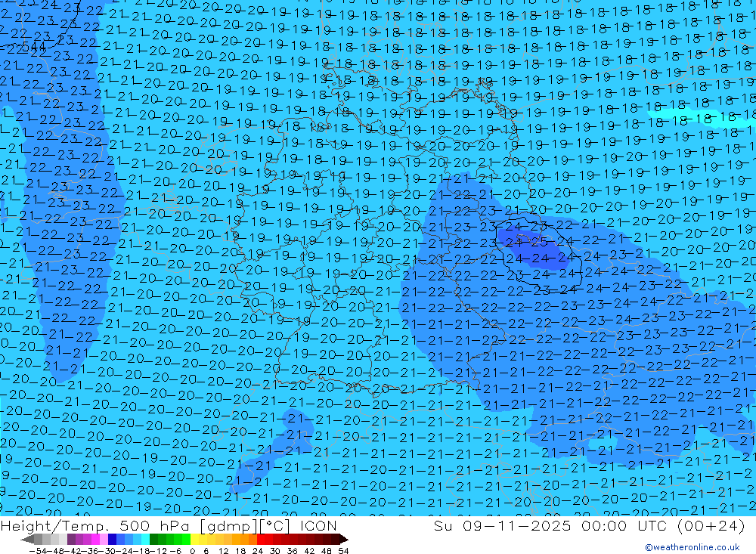756x554 pixels.
Task: Click the '0' legend scale value
Action: 192,551
